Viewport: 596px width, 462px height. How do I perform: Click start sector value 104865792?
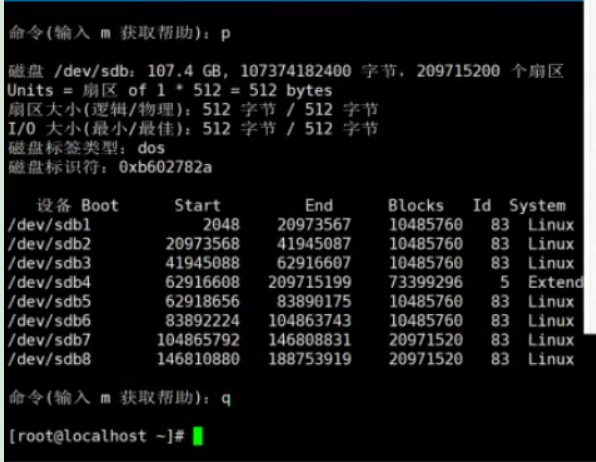(x=198, y=340)
